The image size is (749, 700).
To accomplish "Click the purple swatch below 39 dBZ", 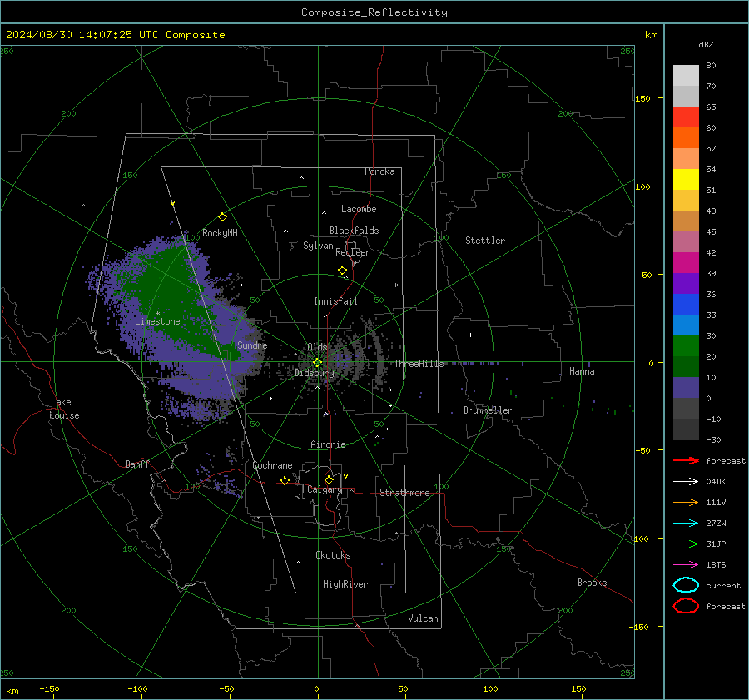I will point(686,284).
